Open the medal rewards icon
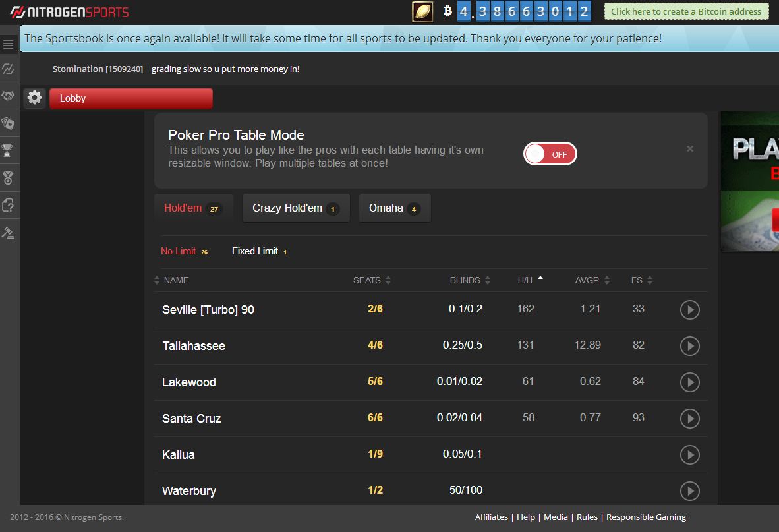779x532 pixels. (x=9, y=178)
